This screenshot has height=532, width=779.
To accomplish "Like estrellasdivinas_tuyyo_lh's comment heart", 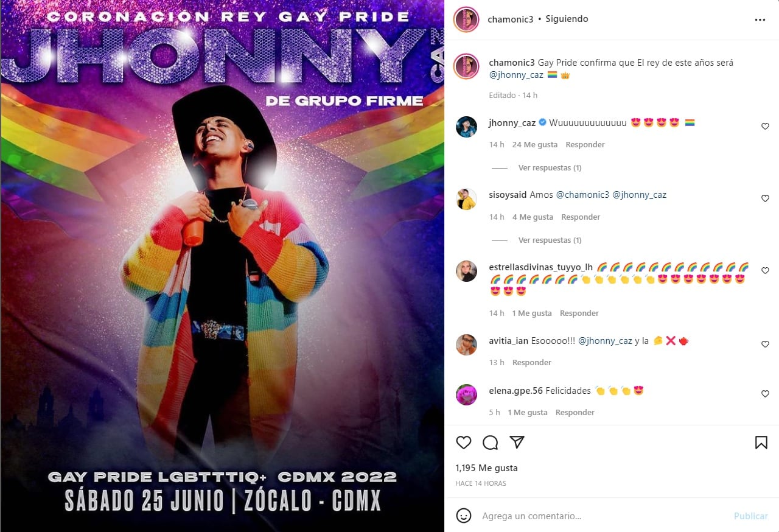I will click(x=766, y=271).
